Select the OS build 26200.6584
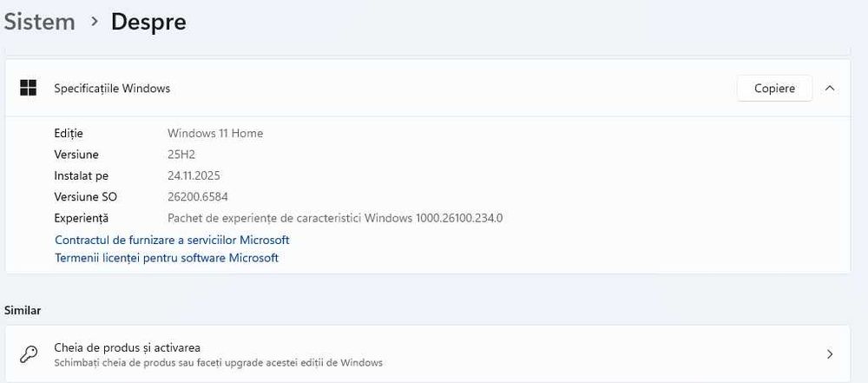The width and height of the screenshot is (868, 383). pos(198,197)
